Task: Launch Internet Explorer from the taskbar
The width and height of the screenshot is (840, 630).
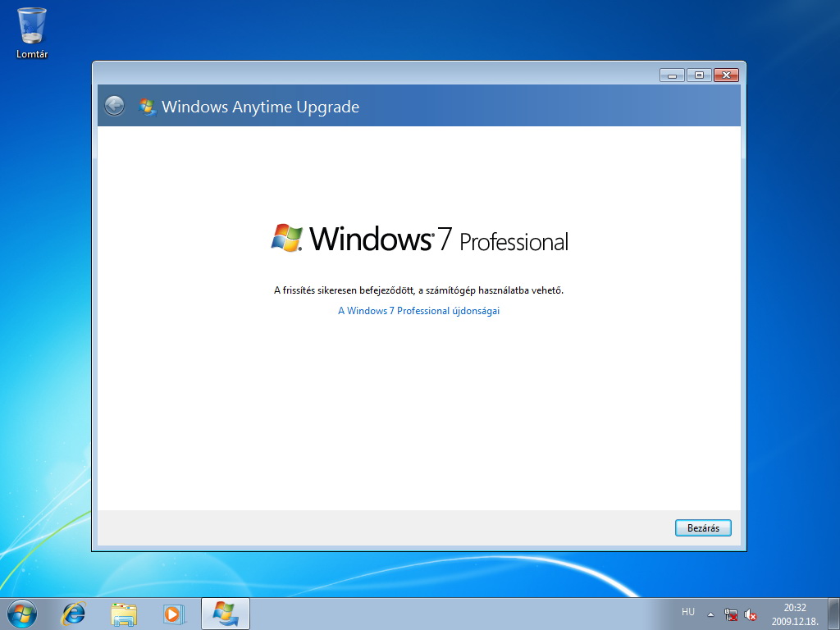Action: point(74,613)
